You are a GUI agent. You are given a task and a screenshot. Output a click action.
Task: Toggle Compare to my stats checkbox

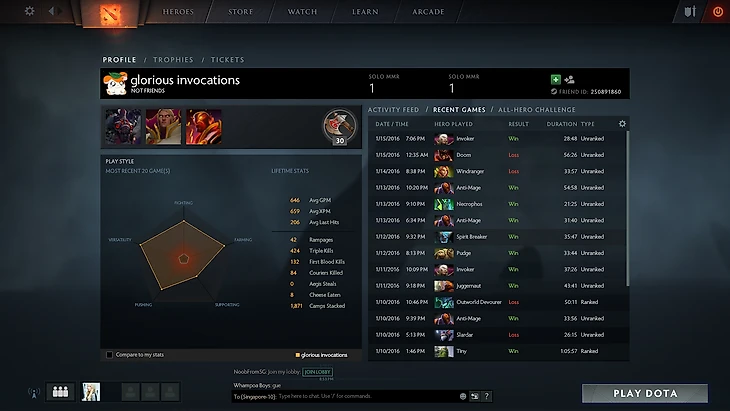(x=109, y=355)
